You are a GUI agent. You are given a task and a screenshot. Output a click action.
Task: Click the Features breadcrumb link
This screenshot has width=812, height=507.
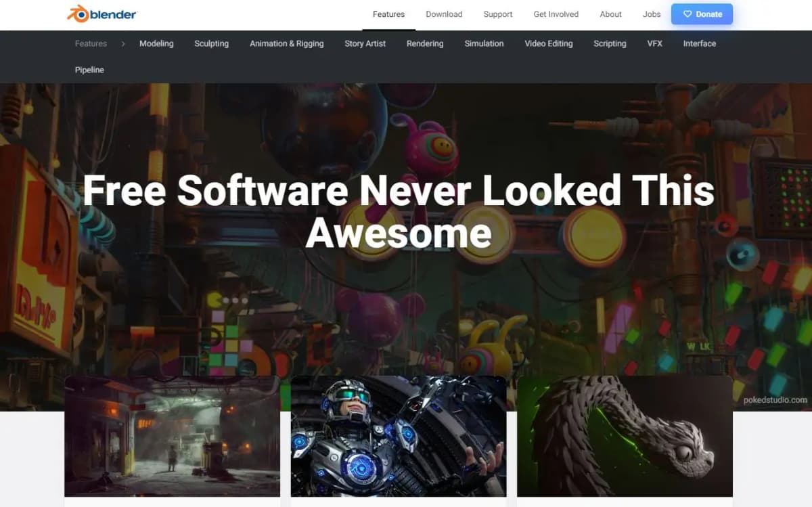click(x=91, y=43)
